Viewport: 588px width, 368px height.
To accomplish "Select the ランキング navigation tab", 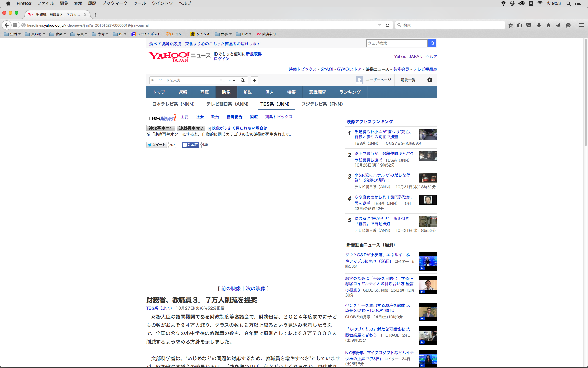I will point(350,92).
